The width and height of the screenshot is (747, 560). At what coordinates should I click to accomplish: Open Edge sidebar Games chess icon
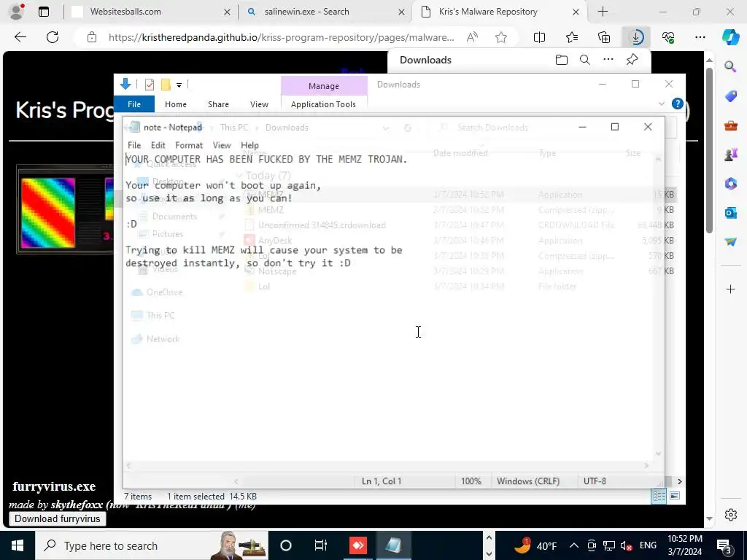(x=730, y=155)
